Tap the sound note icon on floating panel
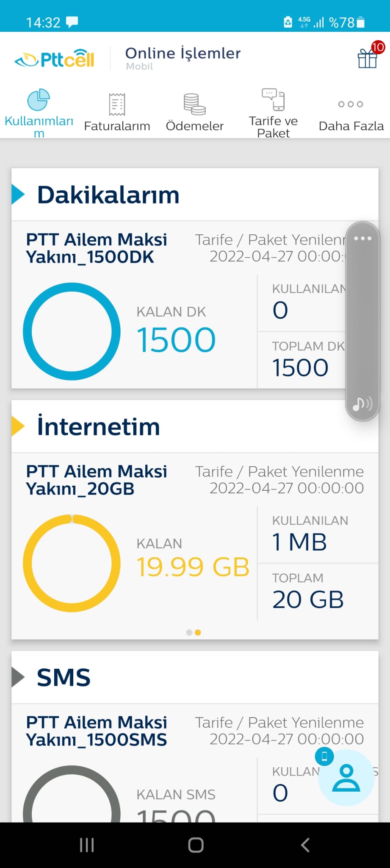390x868 pixels. (x=362, y=404)
